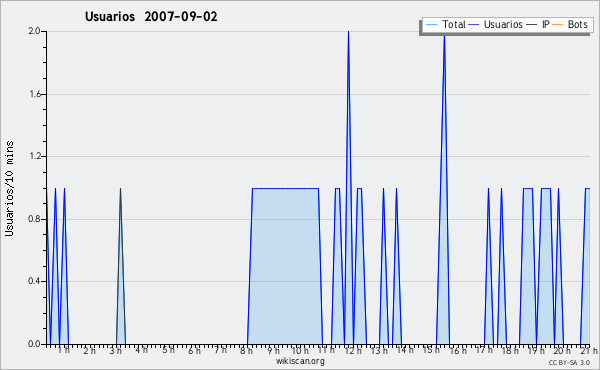
Task: Click the '8 h' x-axis label
Action: [x=246, y=351]
